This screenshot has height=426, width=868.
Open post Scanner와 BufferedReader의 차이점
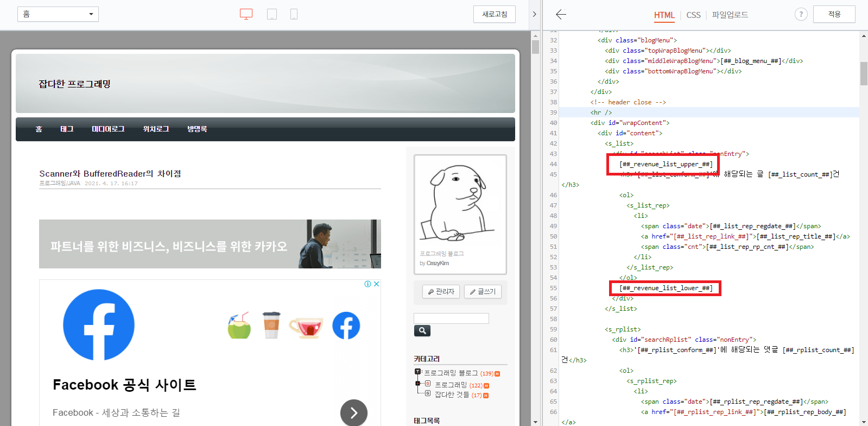coord(110,173)
